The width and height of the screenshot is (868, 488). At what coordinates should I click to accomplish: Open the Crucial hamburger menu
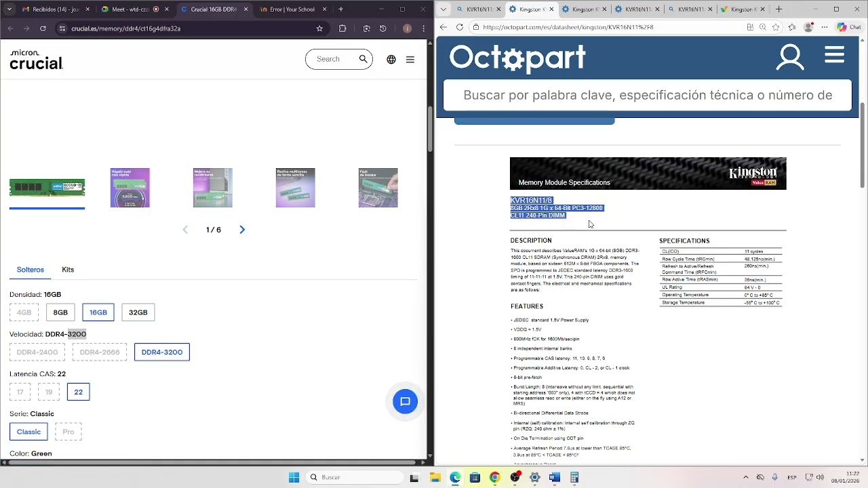coord(410,60)
